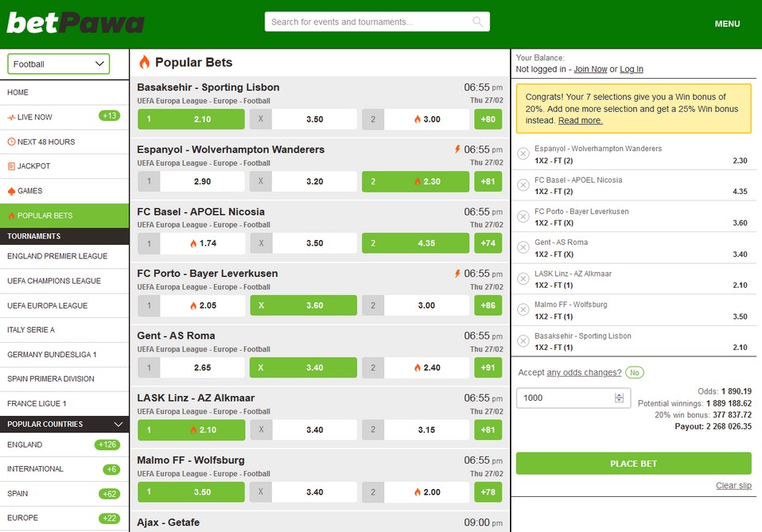This screenshot has height=532, width=762.
Task: Click the Log In link
Action: 632,69
